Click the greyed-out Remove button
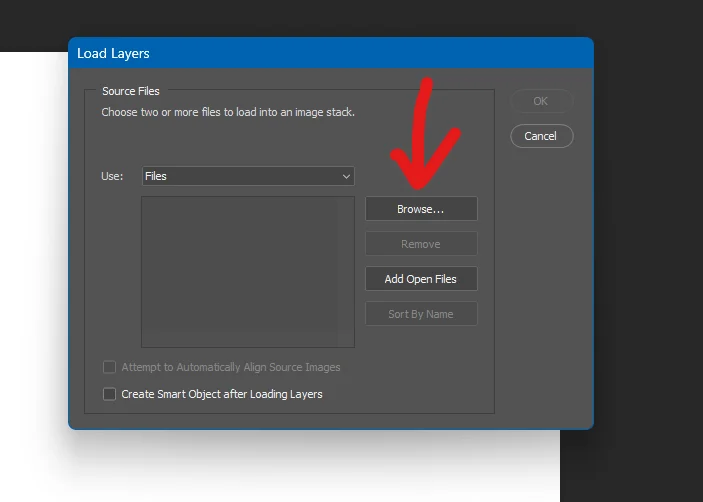Image resolution: width=703 pixels, height=502 pixels. coord(421,244)
